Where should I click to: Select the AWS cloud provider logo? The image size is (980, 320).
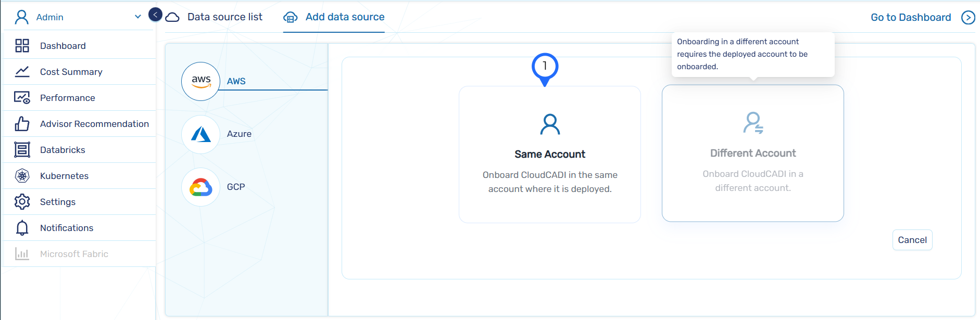tap(200, 81)
